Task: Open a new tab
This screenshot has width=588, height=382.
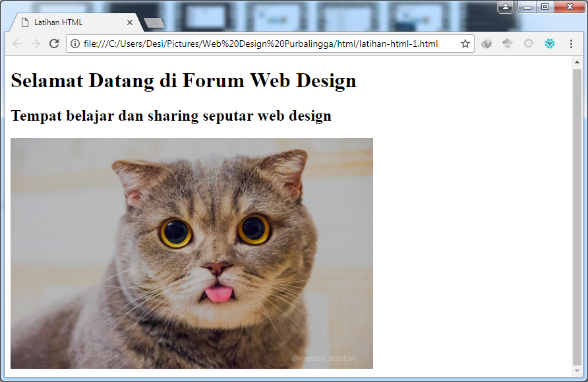Action: [154, 23]
